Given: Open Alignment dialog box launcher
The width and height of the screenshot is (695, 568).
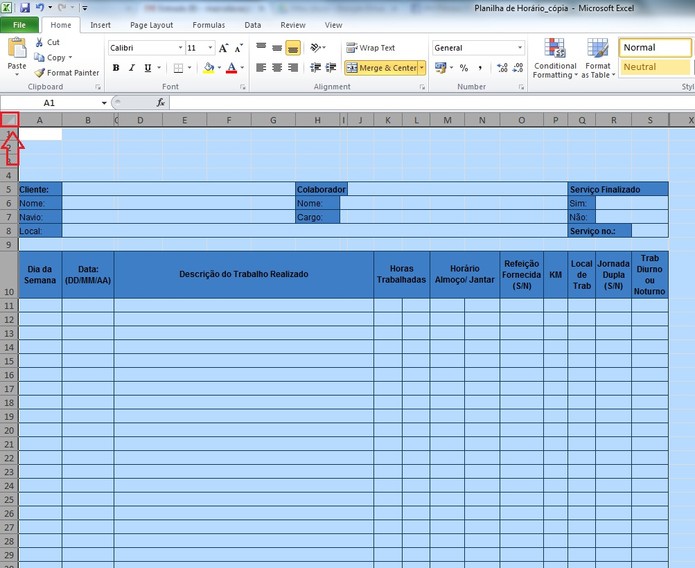Looking at the screenshot, I should [x=422, y=87].
